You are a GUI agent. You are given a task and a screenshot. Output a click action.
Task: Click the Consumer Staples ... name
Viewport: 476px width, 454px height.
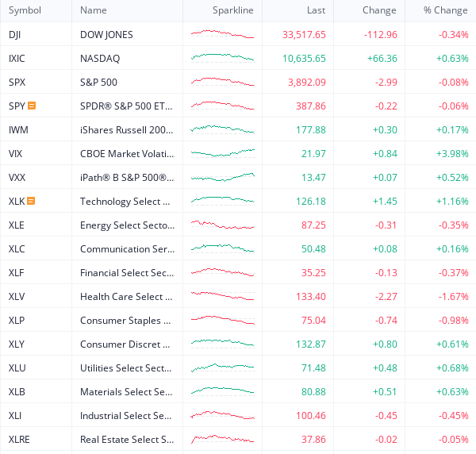(x=125, y=321)
